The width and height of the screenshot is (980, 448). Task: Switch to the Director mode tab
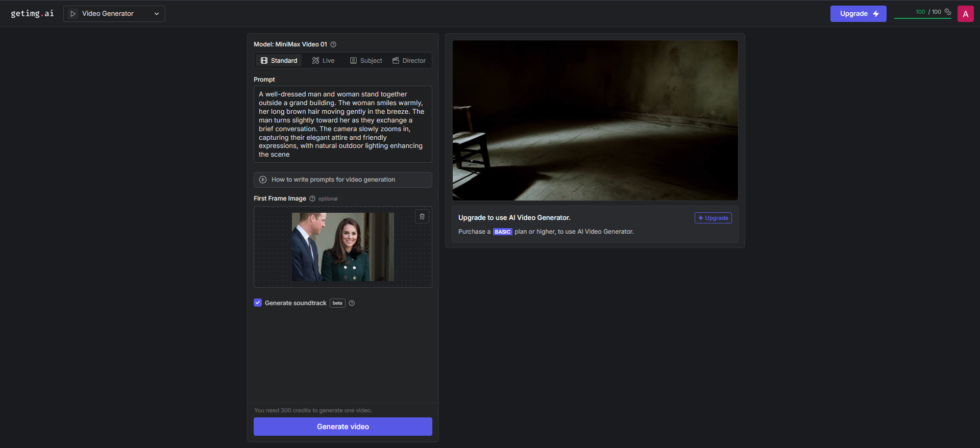pyautogui.click(x=409, y=61)
